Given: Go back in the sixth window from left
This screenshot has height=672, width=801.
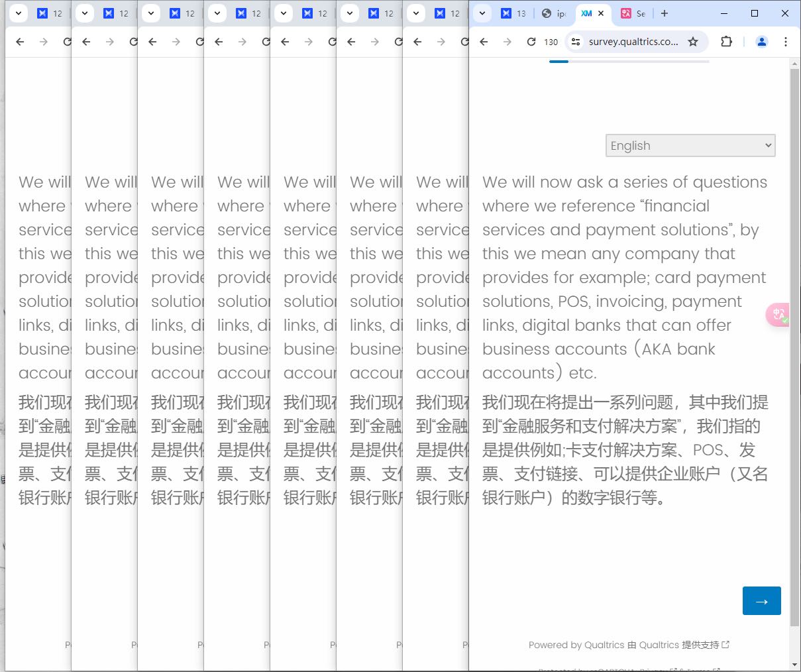Looking at the screenshot, I should (x=351, y=42).
